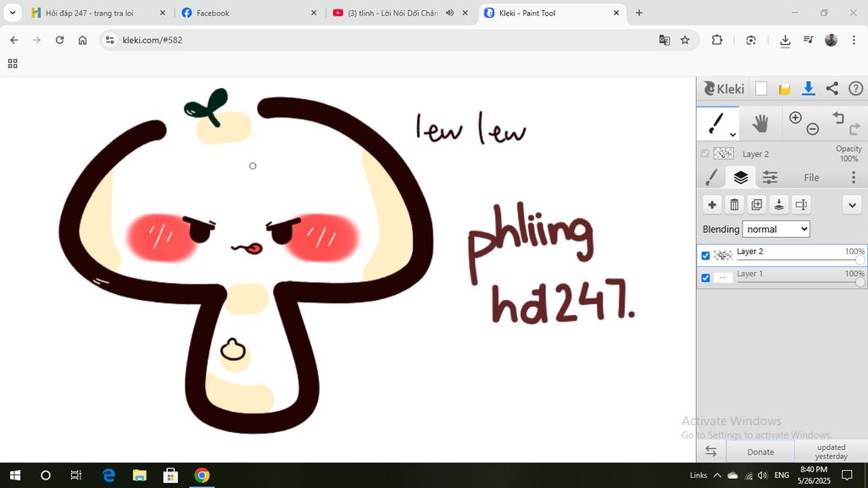The height and width of the screenshot is (488, 868).
Task: Flip the interface side with swap arrows
Action: 711,452
